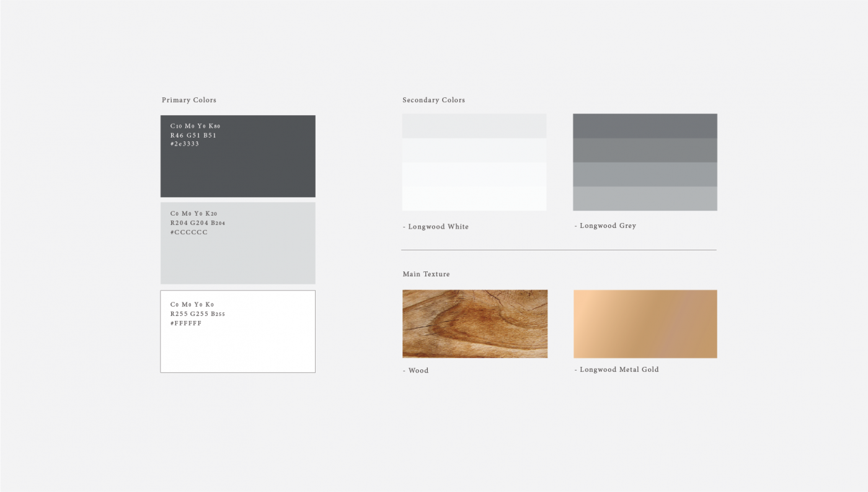Click the second stripe of Longwood Grey
Screen dimensions: 868x492
645,150
